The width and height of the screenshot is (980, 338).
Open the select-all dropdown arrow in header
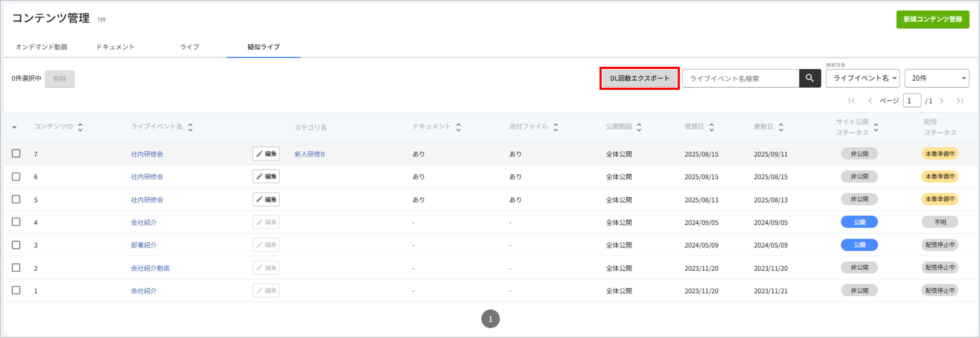pos(14,127)
